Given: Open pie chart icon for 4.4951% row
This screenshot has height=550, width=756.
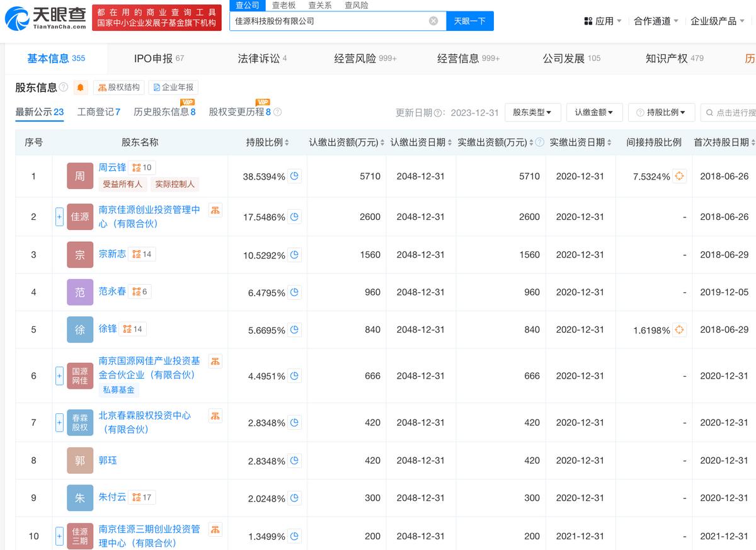Looking at the screenshot, I should click(295, 376).
